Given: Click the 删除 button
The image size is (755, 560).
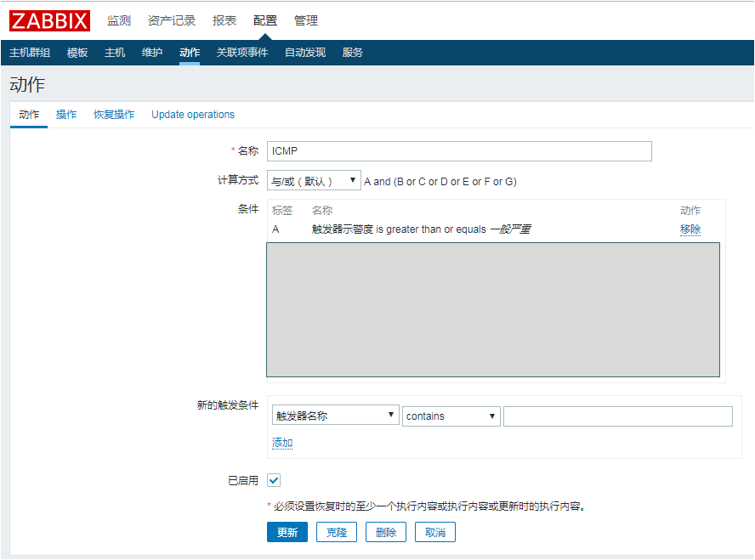Looking at the screenshot, I should tap(386, 532).
